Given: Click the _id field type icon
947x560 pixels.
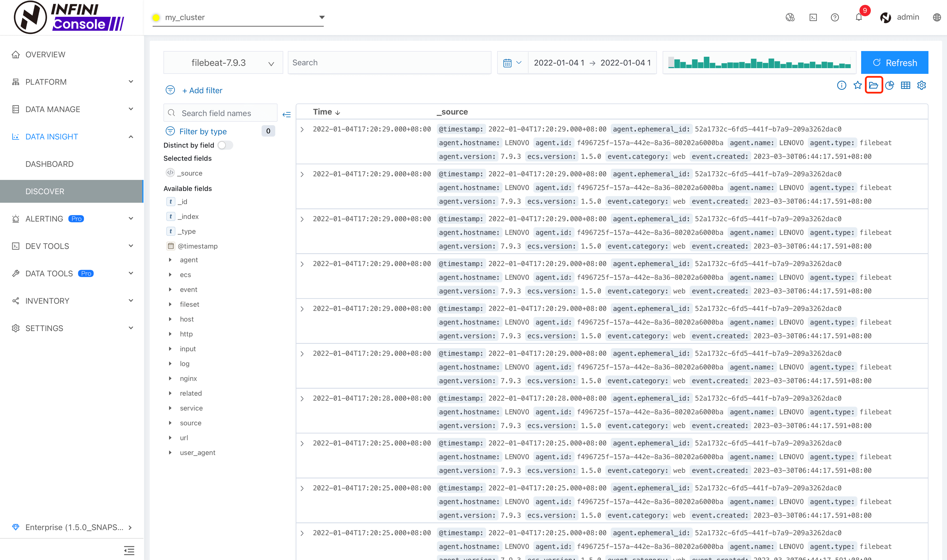Looking at the screenshot, I should pyautogui.click(x=171, y=202).
